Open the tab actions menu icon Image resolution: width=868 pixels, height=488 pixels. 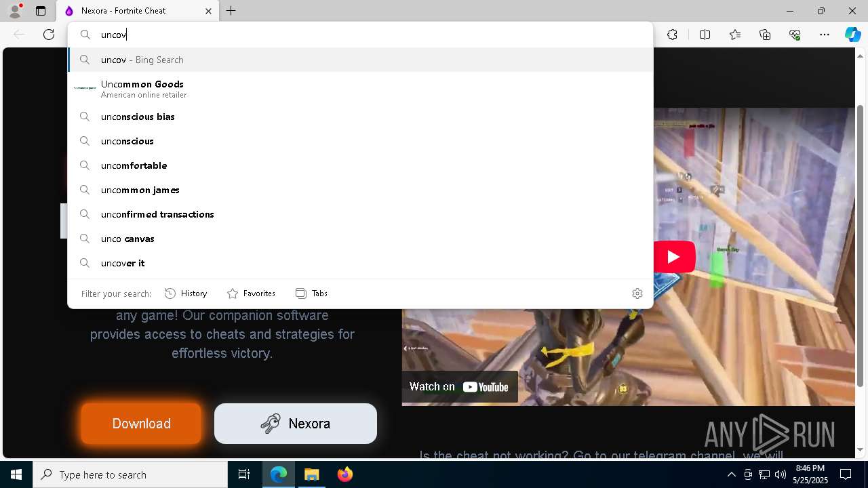41,11
